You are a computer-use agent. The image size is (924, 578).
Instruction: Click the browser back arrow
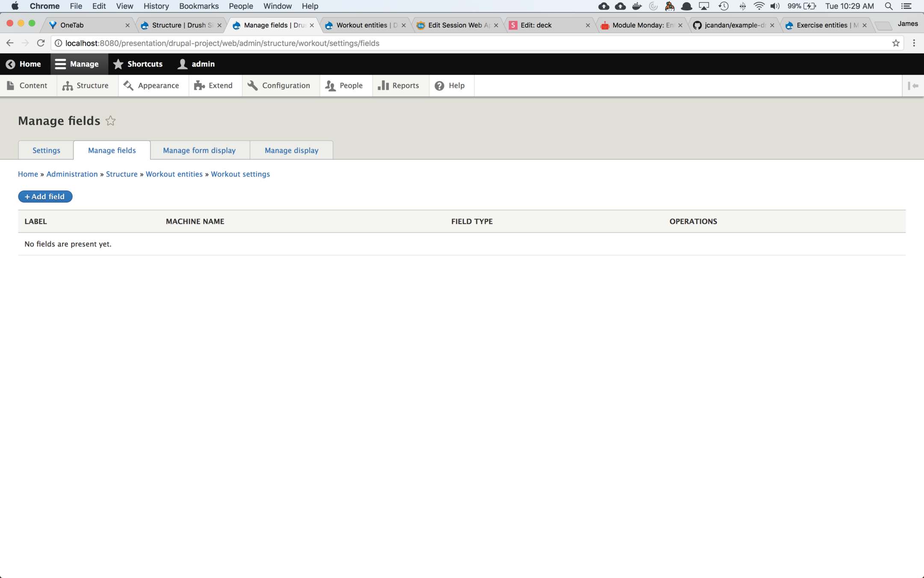pos(10,43)
